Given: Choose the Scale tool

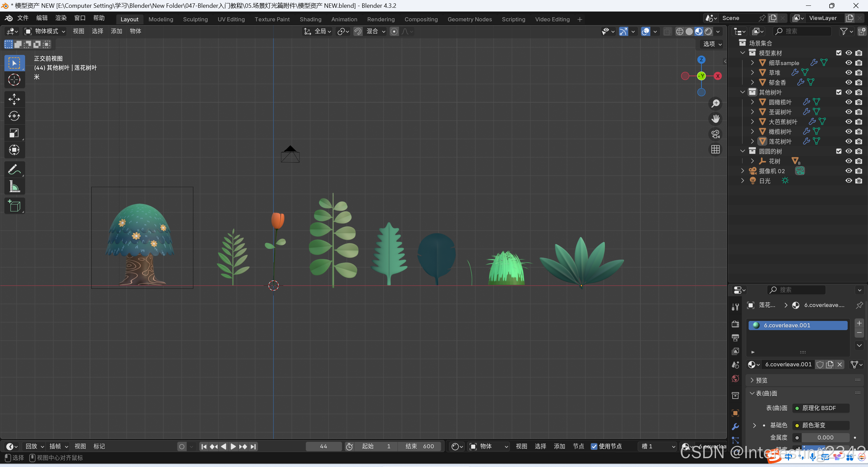Looking at the screenshot, I should (14, 133).
